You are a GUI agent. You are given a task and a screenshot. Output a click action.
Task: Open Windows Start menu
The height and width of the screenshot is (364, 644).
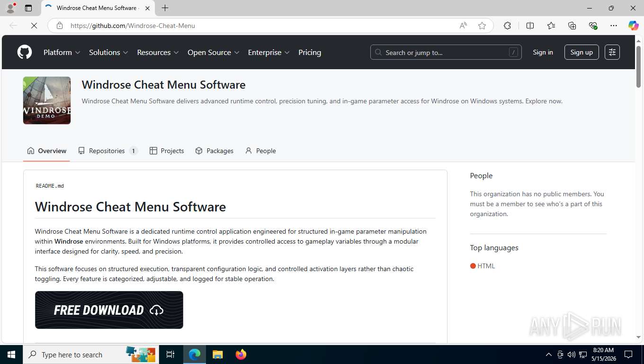point(11,355)
